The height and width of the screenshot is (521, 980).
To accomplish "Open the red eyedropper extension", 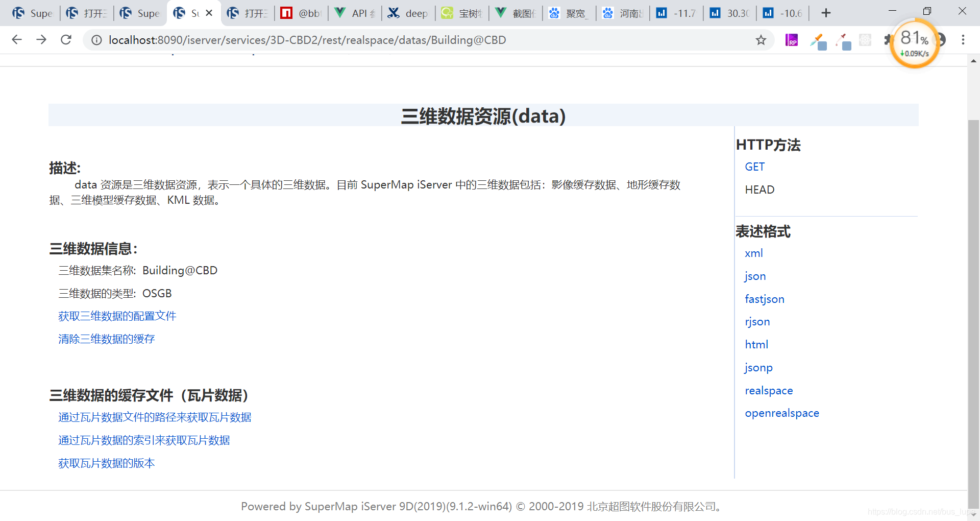I will tap(843, 41).
